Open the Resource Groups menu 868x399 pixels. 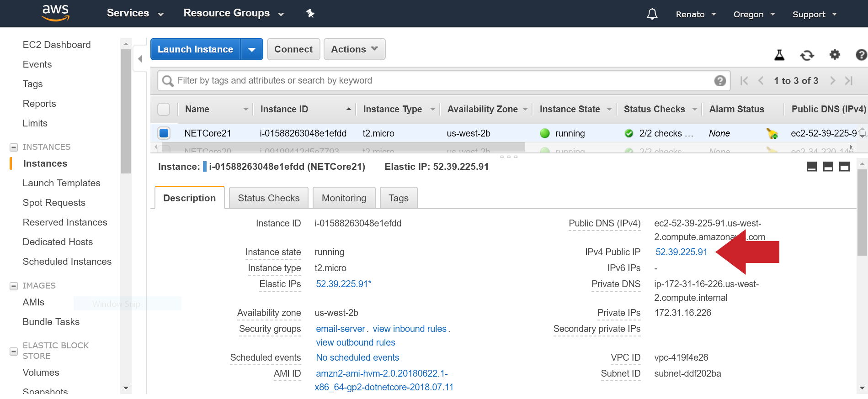234,13
